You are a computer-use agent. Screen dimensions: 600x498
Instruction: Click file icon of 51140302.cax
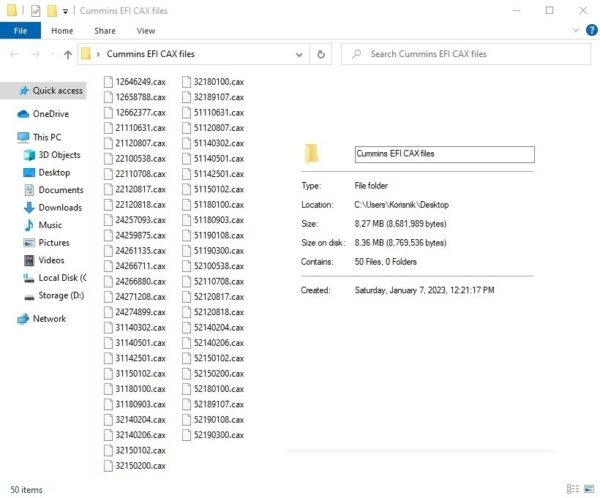[186, 143]
